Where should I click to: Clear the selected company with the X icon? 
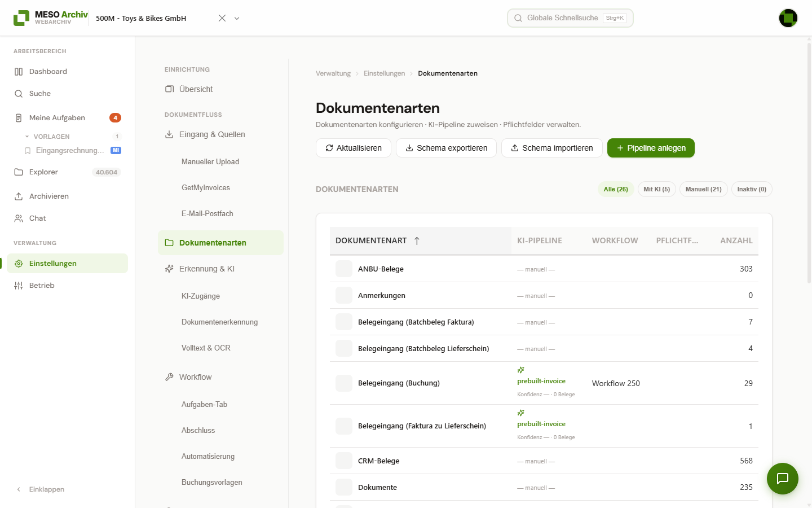(x=222, y=18)
